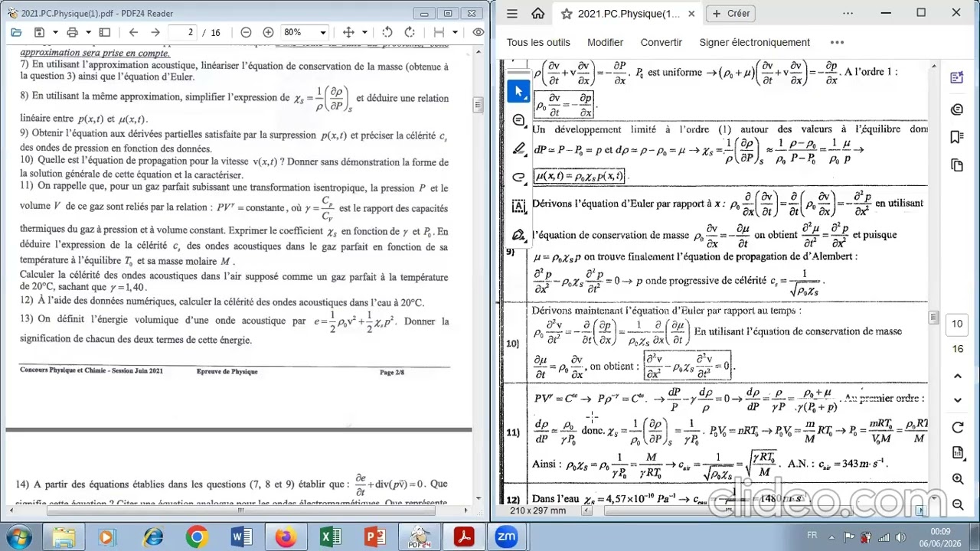The width and height of the screenshot is (980, 551).
Task: Rotate the page clockwise
Action: [x=410, y=32]
